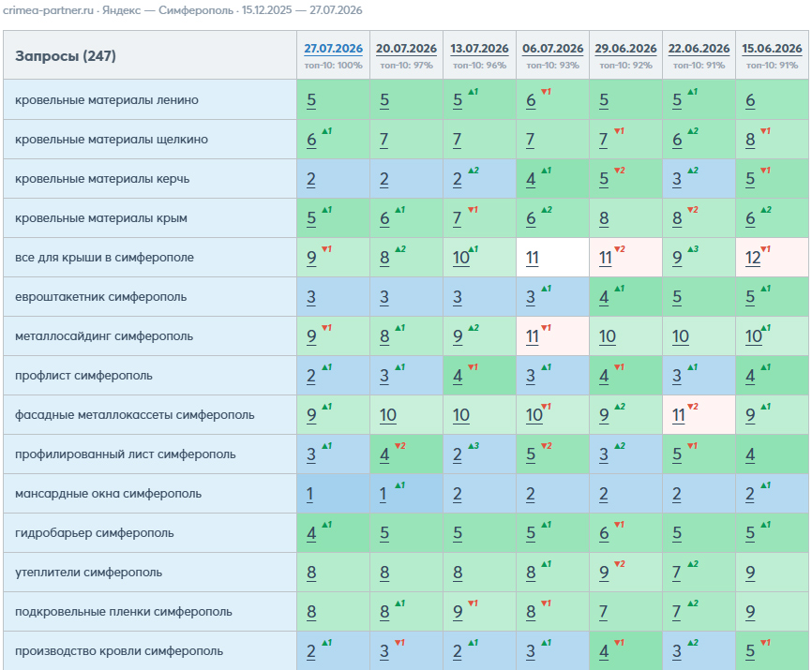The height and width of the screenshot is (670, 812).
Task: Open the 20.07.2026 date column header
Action: click(x=406, y=49)
